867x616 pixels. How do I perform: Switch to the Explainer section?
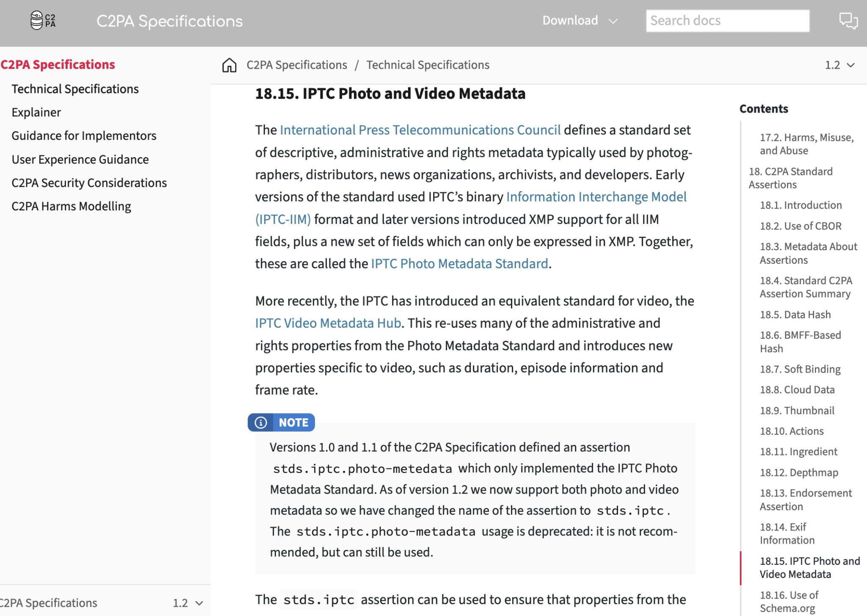click(x=36, y=112)
